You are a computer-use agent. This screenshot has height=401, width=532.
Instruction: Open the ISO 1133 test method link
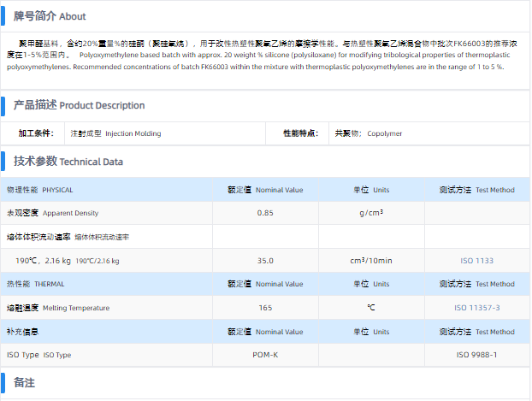tap(477, 260)
